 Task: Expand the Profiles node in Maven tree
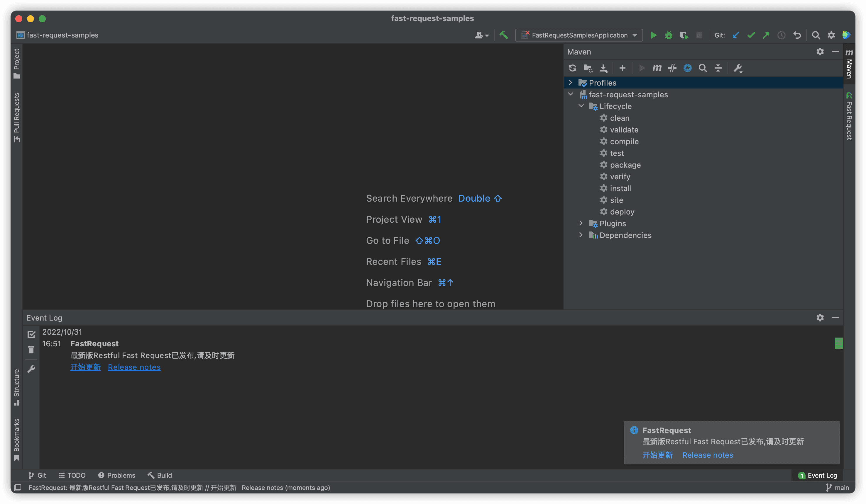point(571,83)
